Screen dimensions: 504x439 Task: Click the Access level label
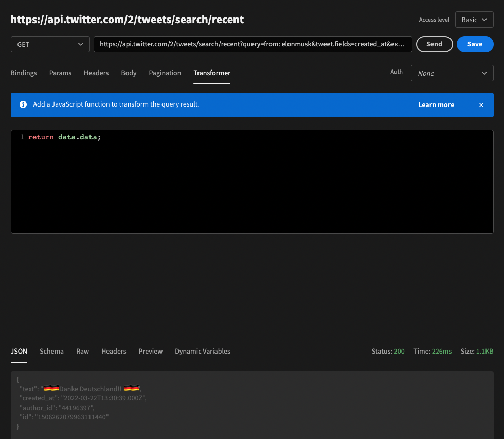coord(434,20)
